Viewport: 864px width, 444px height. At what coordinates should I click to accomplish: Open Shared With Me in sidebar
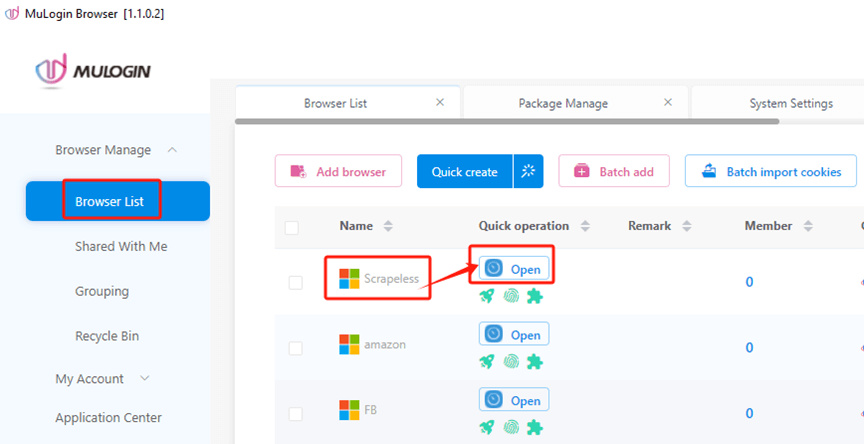click(121, 246)
